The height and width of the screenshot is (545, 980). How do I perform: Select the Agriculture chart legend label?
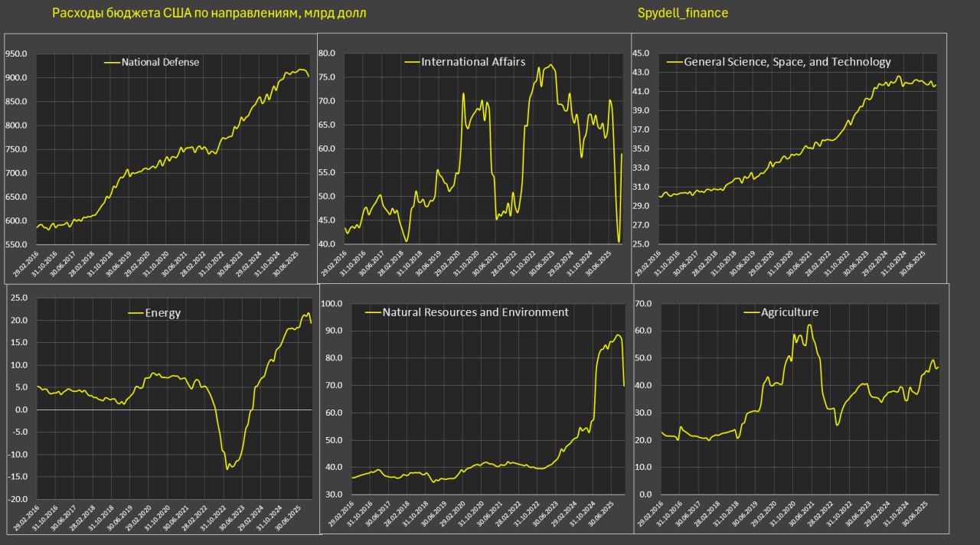tap(789, 312)
